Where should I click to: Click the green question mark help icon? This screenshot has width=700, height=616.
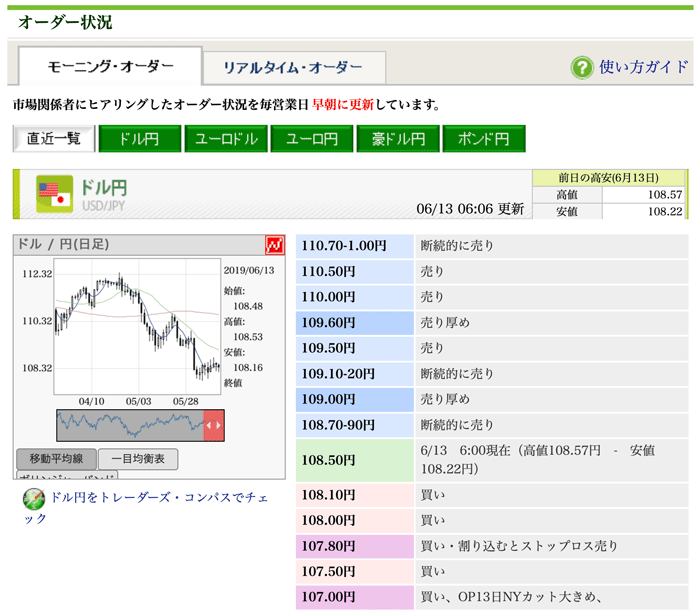tap(582, 68)
